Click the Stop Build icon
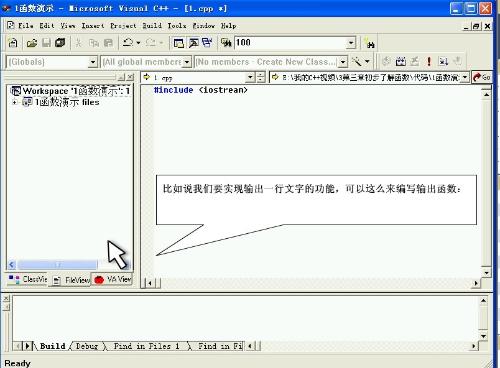Screen dimensions: 500x368 [414, 61]
